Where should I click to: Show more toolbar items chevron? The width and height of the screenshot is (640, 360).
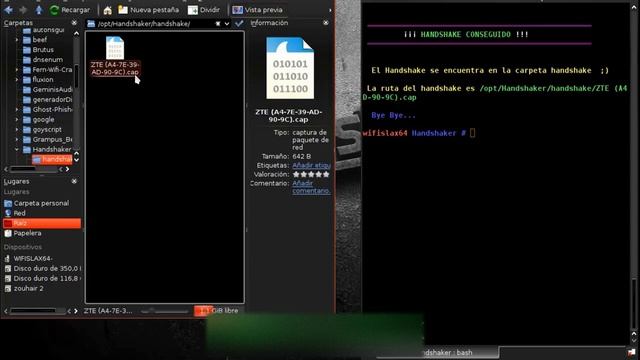pyautogui.click(x=330, y=10)
